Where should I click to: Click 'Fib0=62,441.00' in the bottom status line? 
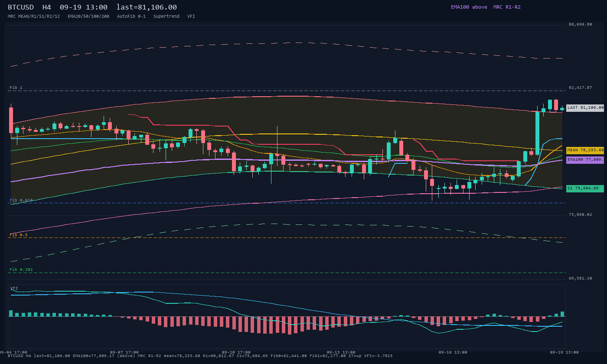pyautogui.click(x=289, y=356)
